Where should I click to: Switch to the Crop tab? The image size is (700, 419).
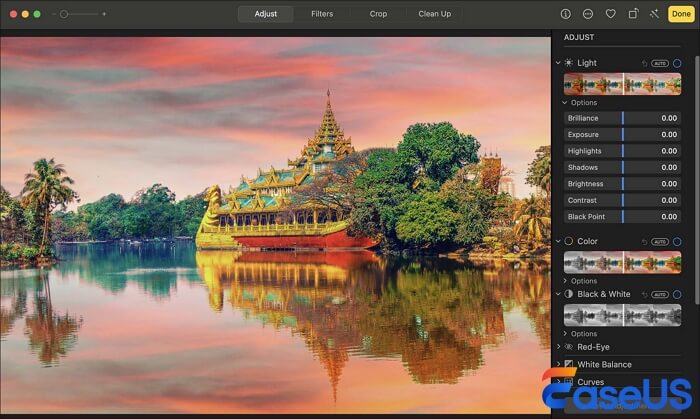coord(378,14)
